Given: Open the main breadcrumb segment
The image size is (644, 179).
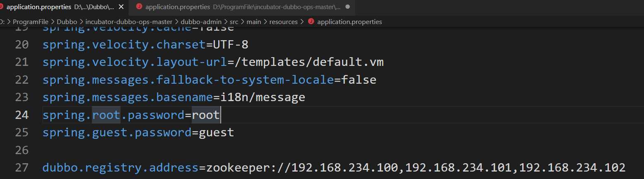Looking at the screenshot, I should point(254,22).
